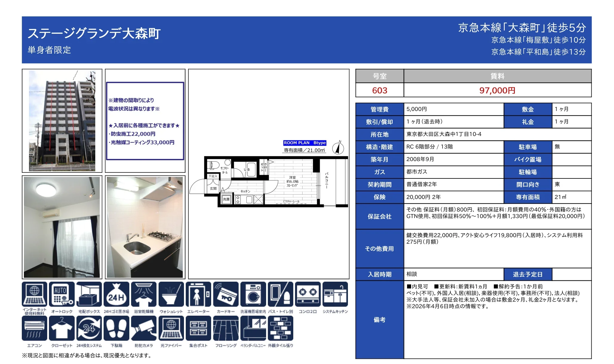Click the bathroom dryer (浴室乾燥機) icon

pos(144,294)
